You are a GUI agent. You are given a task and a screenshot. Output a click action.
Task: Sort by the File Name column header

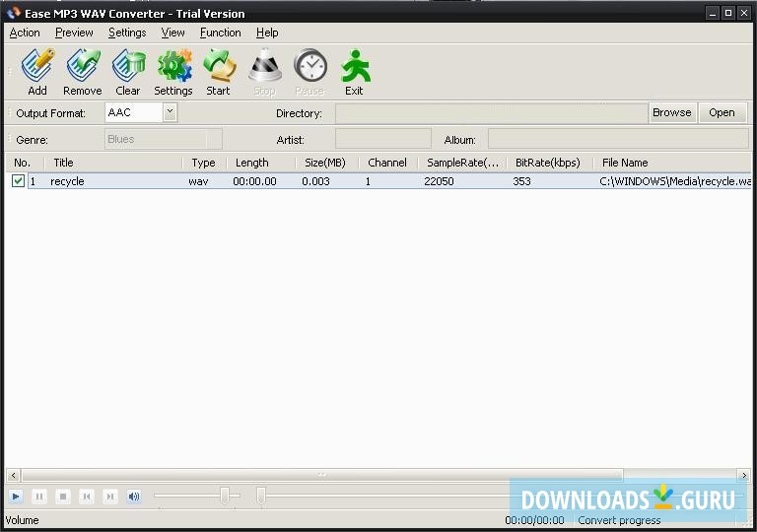click(x=672, y=163)
